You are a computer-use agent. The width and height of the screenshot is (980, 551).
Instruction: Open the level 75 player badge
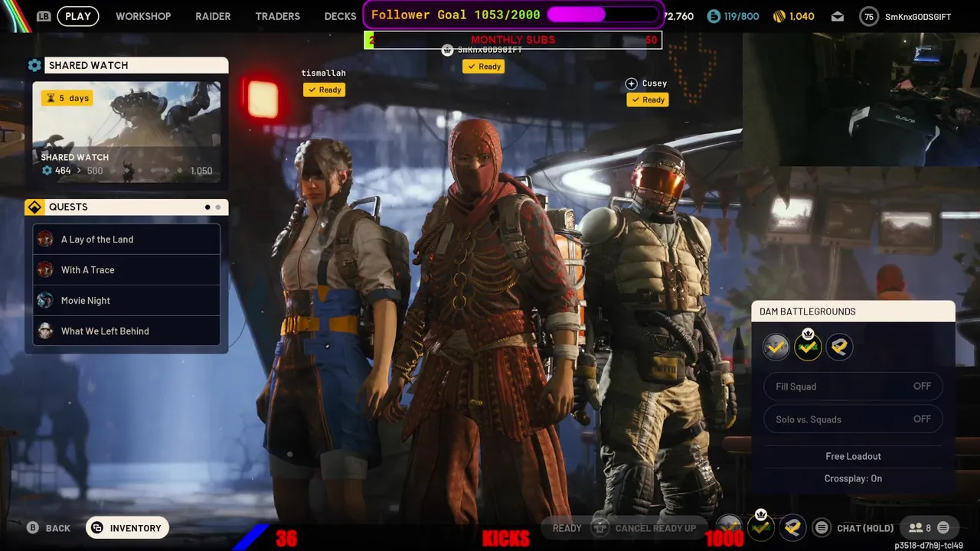pyautogui.click(x=868, y=16)
